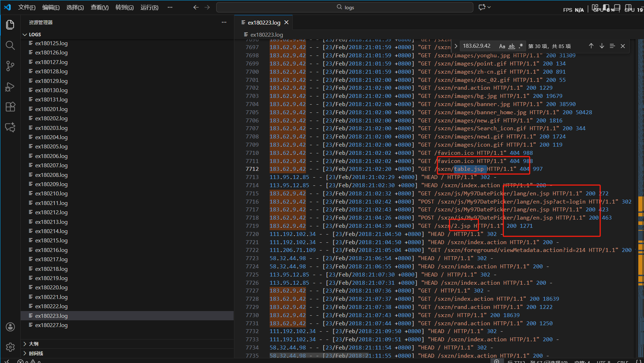
Task: Close the ex180223.log editor tab
Action: [286, 22]
